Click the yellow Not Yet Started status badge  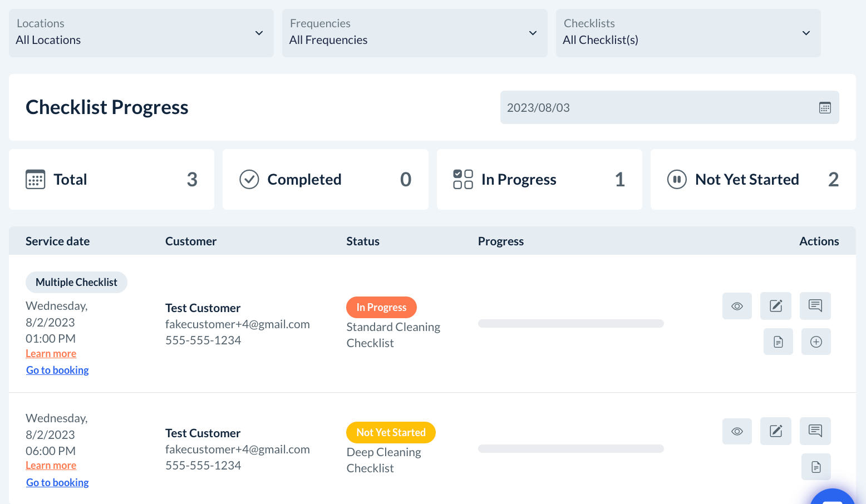pyautogui.click(x=391, y=432)
